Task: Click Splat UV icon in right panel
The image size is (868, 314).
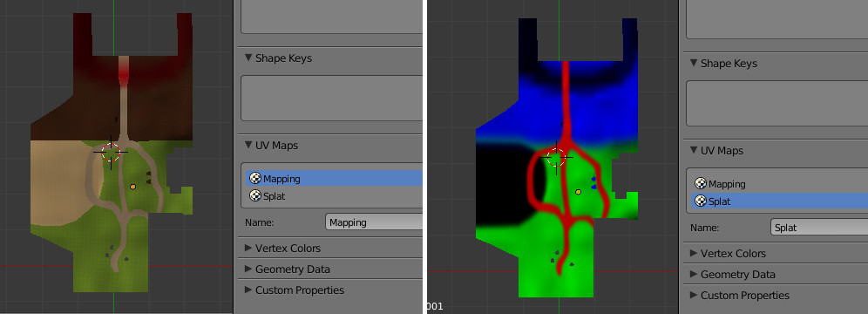Action: coord(701,201)
